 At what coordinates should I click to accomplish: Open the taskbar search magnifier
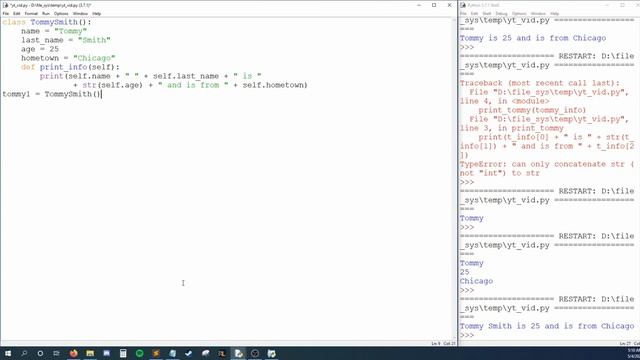(24, 353)
